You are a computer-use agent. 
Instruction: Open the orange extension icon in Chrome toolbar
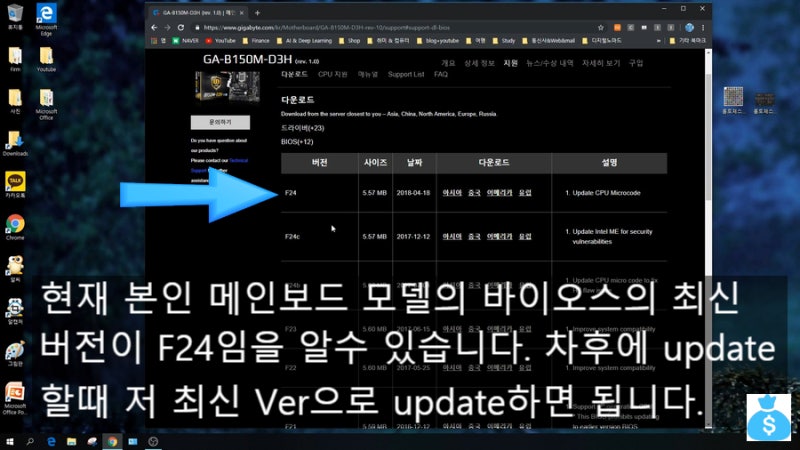617,28
